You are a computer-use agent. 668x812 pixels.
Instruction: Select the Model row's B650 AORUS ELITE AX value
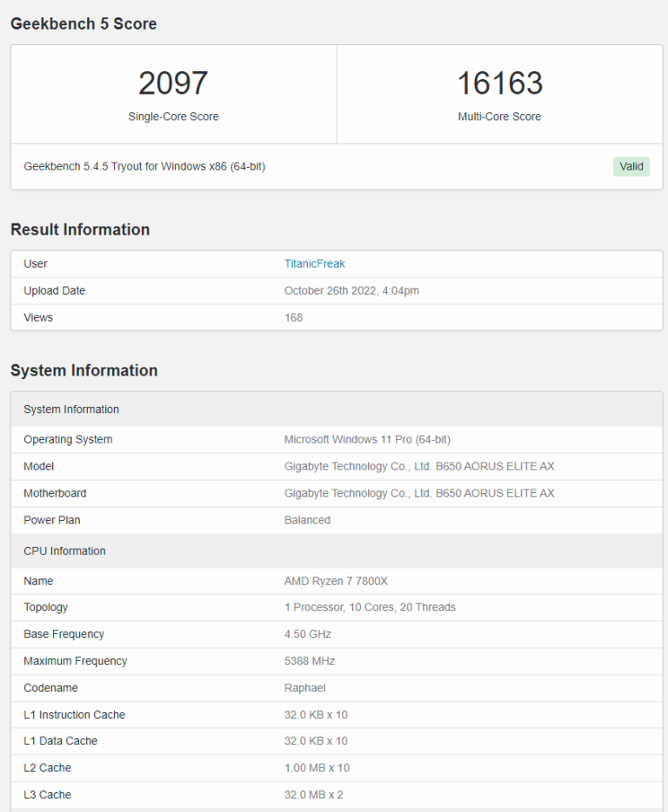point(418,466)
